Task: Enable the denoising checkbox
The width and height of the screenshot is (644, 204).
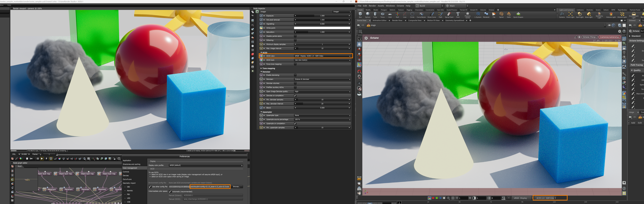Action: 295,75
